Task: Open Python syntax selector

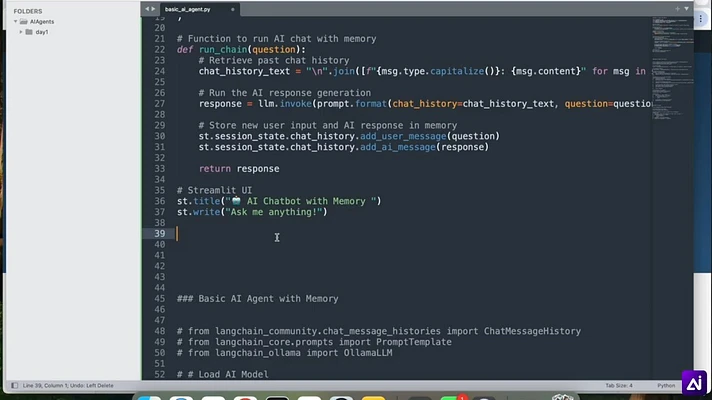Action: pos(666,385)
